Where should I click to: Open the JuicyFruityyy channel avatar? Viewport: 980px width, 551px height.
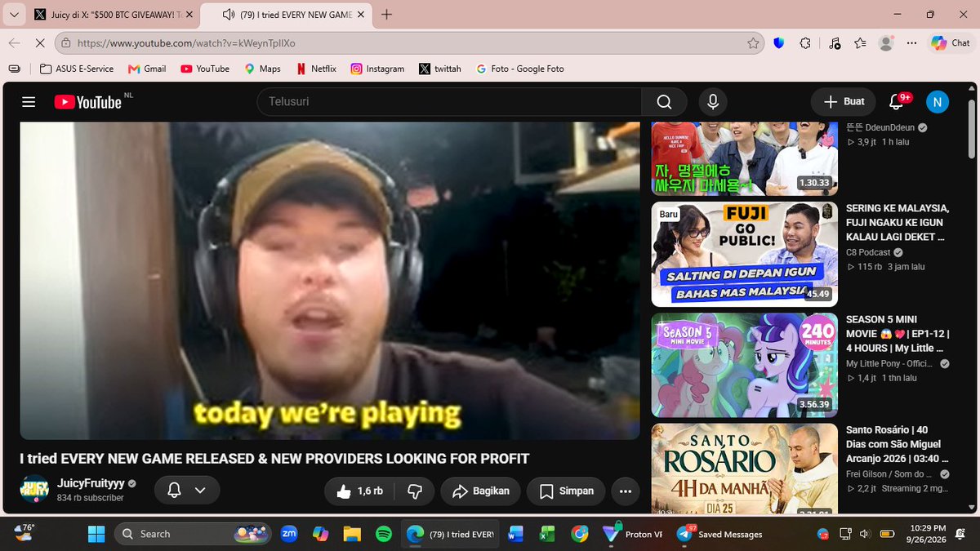coord(34,488)
